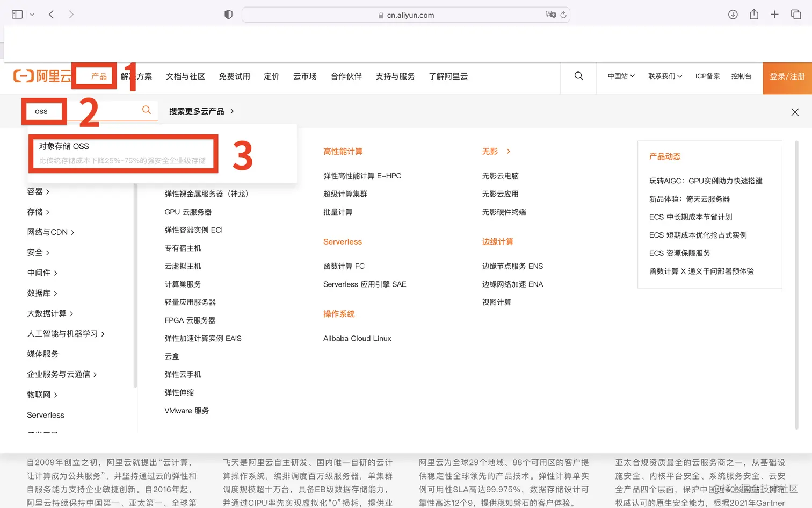Viewport: 812px width, 508px height.
Task: Click the 登录/注册 button
Action: coord(787,76)
